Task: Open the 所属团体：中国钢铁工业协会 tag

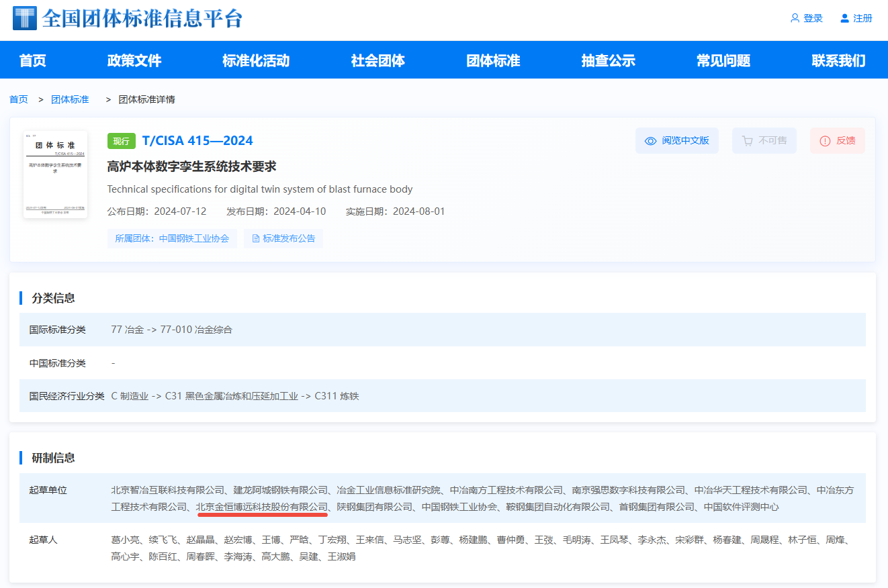Action: (x=172, y=238)
